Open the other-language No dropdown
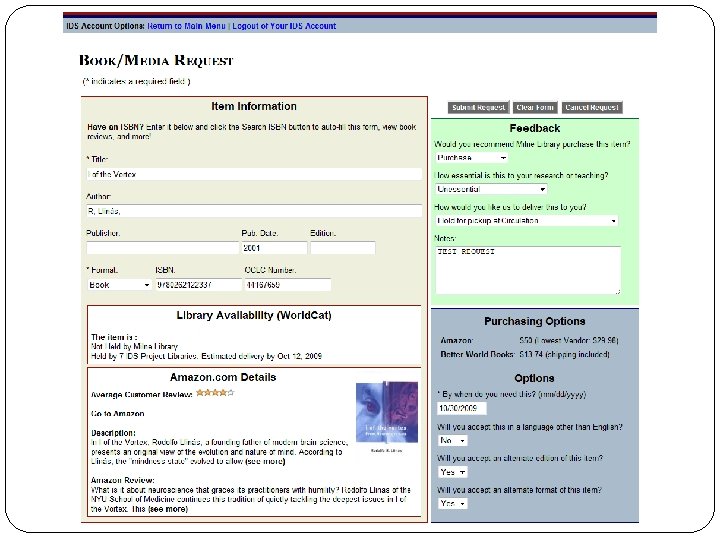The height and width of the screenshot is (540, 720). pos(452,441)
